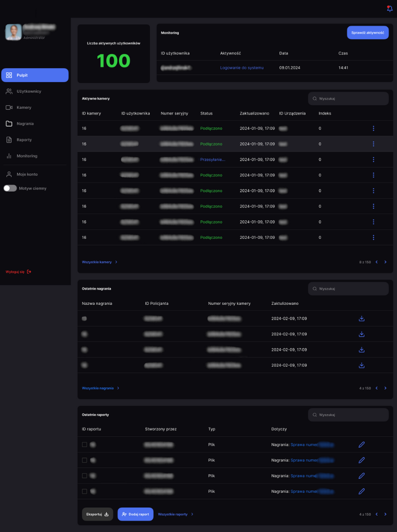
Task: Click the Wszystkie nagrania link
Action: [x=100, y=388]
